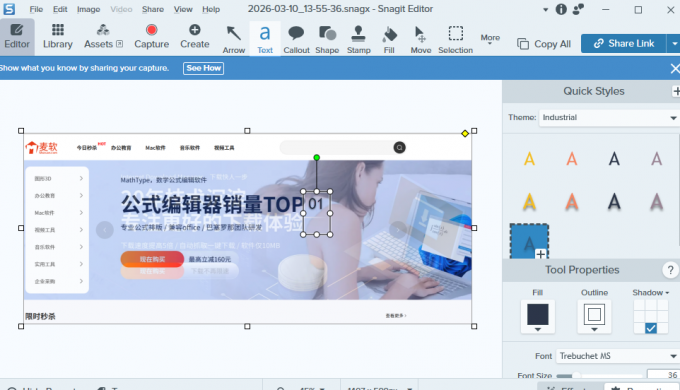Apply the shadowed yellow A quick style
Image resolution: width=680 pixels, height=390 pixels.
[x=529, y=202]
